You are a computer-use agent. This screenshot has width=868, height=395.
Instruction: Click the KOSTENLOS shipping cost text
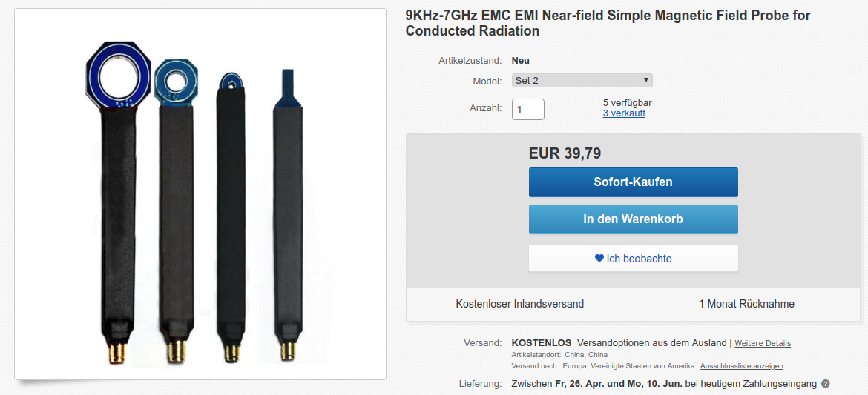542,343
